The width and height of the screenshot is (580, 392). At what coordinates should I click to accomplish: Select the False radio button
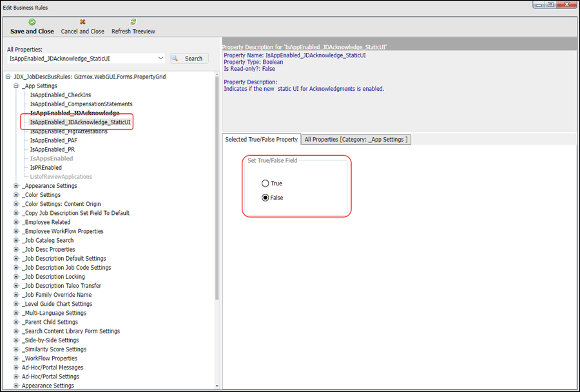266,198
